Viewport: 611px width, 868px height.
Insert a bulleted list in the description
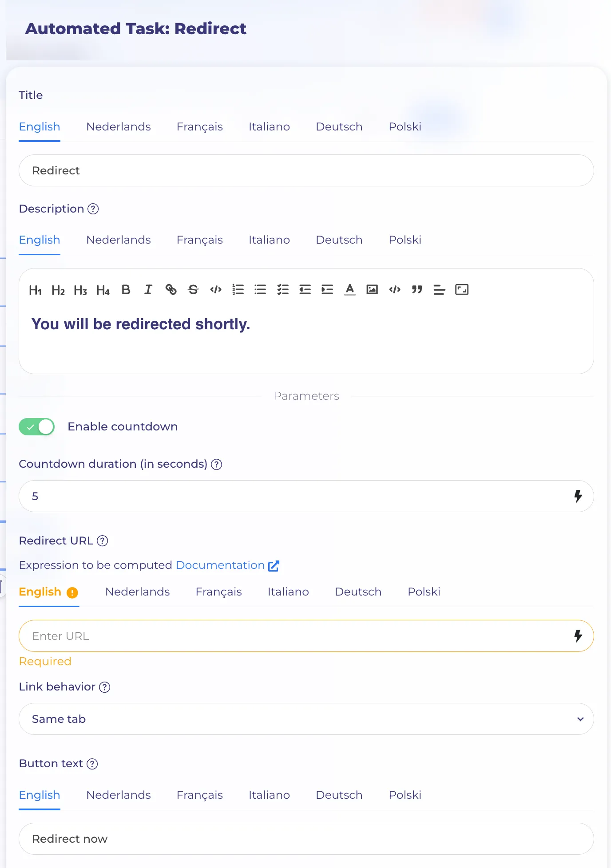coord(260,290)
